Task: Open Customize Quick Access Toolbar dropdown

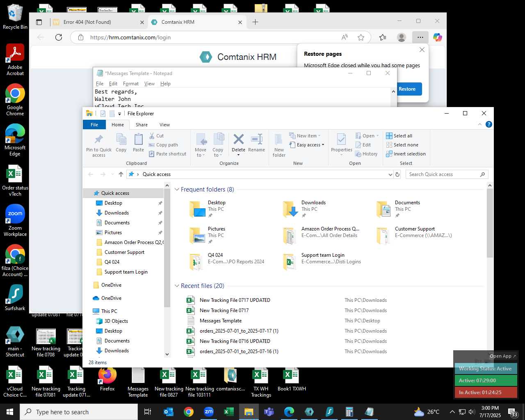Action: pos(120,114)
